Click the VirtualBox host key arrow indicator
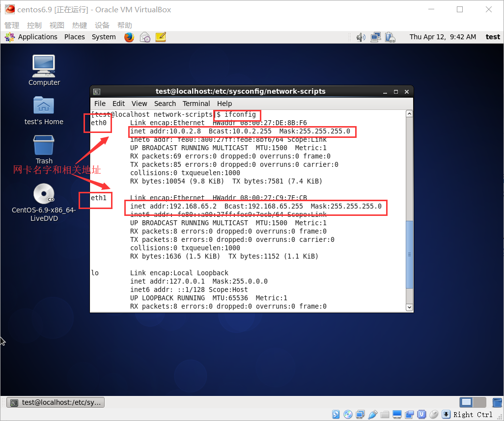The image size is (504, 421). click(x=446, y=414)
